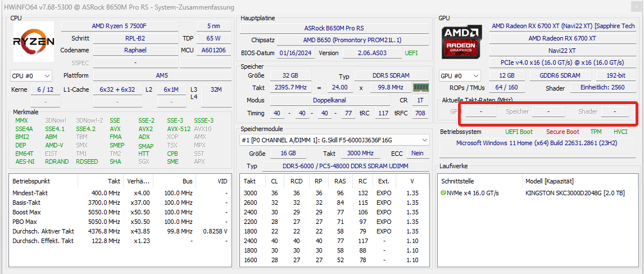644x274 pixels.
Task: Click the AVX-512 feature flag
Action: point(179,129)
